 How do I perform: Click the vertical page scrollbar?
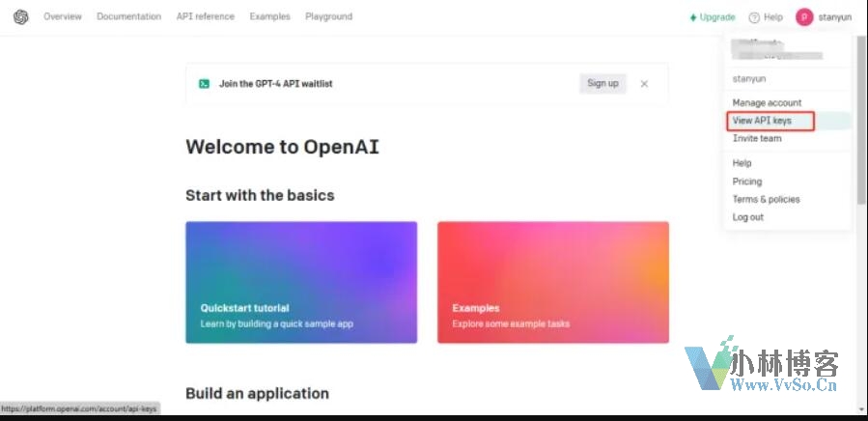pos(861,118)
